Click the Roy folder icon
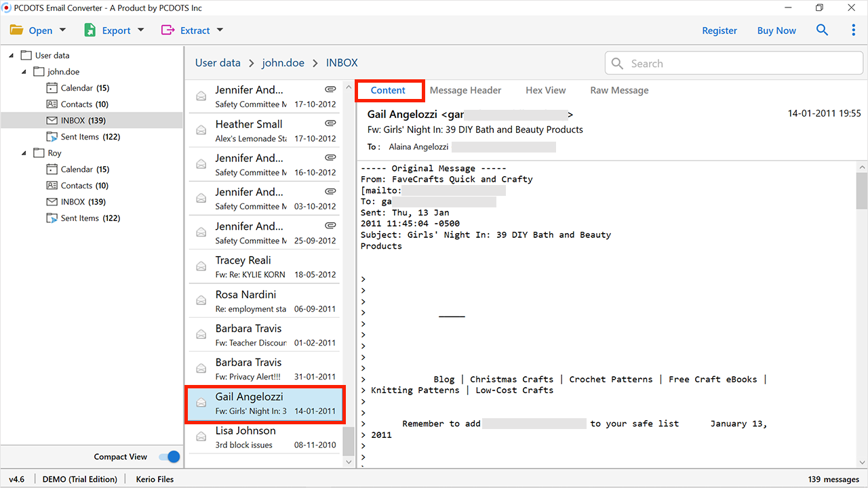 39,153
